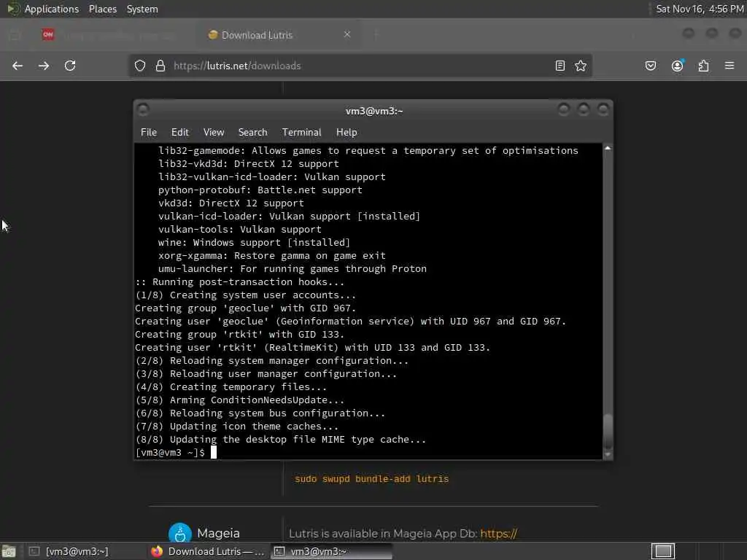Click the Mageia distribution logo
The width and height of the screenshot is (747, 560).
pyautogui.click(x=180, y=534)
